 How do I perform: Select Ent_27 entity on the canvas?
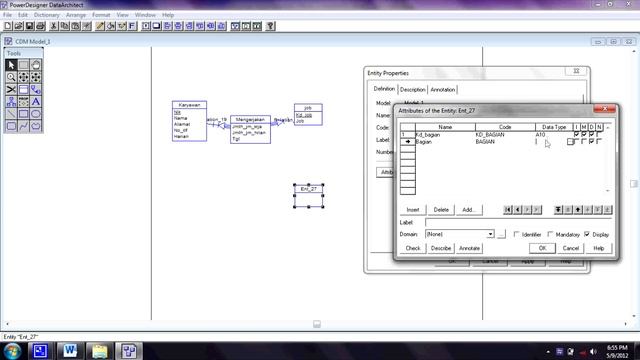[x=309, y=196]
